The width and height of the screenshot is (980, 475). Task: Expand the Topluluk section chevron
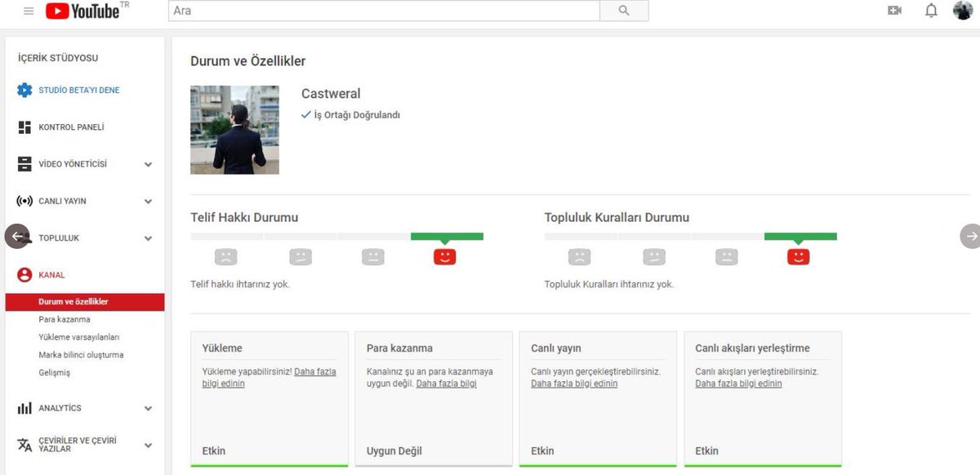(x=148, y=238)
